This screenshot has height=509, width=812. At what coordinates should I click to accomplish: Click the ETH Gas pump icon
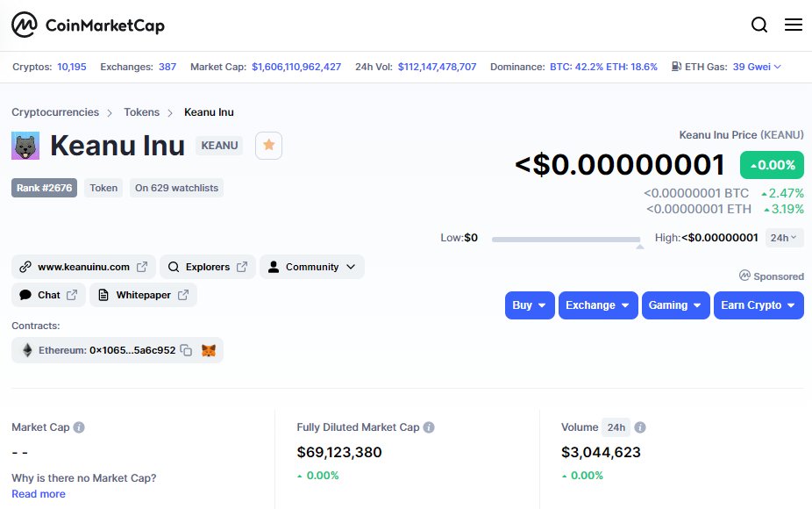point(676,67)
